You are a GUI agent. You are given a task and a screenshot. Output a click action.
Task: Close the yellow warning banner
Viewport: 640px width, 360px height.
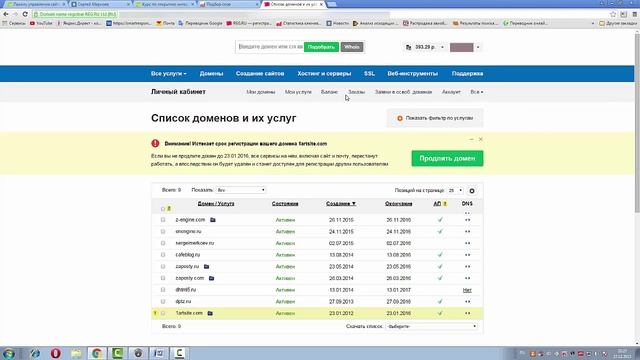click(x=481, y=139)
